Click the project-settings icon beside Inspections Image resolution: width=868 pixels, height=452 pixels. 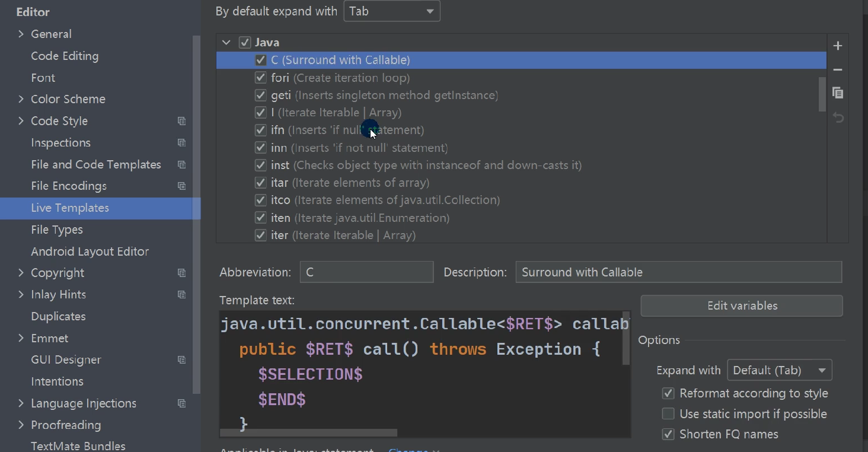click(181, 143)
